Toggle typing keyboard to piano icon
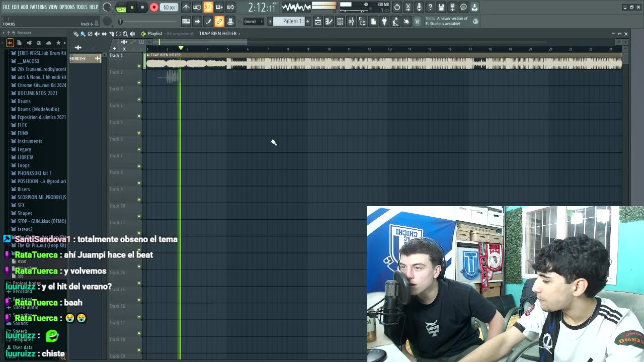644x362 pixels. pos(186,21)
